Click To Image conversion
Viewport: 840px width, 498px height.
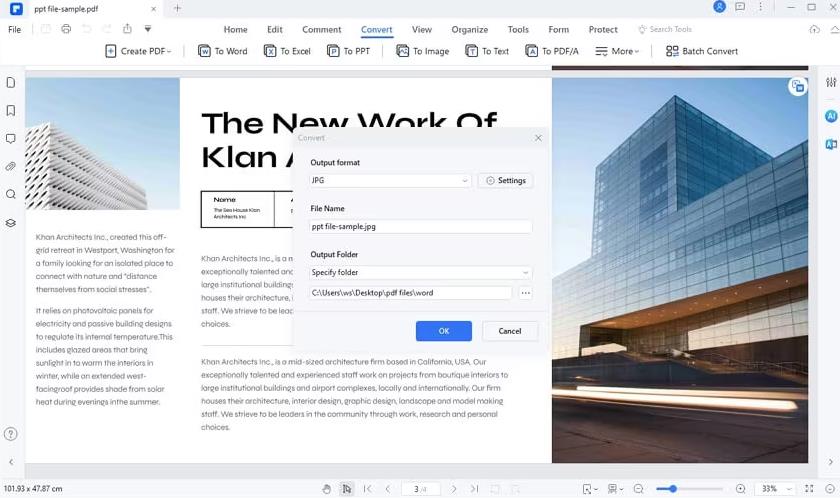[x=423, y=51]
